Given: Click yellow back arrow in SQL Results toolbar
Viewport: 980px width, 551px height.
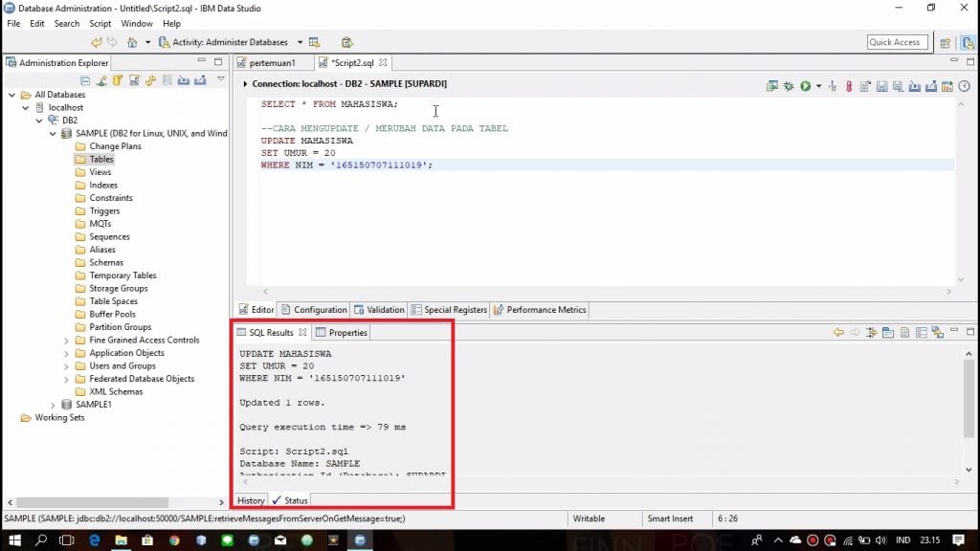Looking at the screenshot, I should [x=838, y=333].
